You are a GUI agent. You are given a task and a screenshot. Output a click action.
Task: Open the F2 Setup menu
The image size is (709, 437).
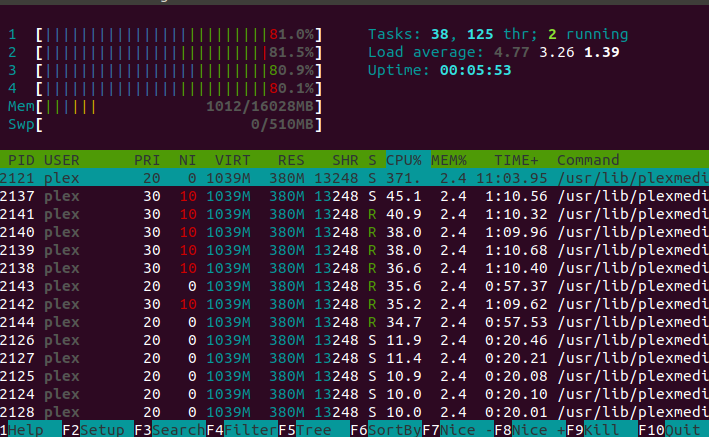(x=98, y=430)
